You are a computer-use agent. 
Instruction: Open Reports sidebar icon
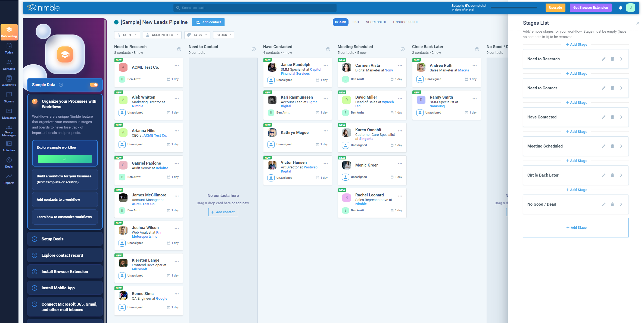tap(9, 179)
